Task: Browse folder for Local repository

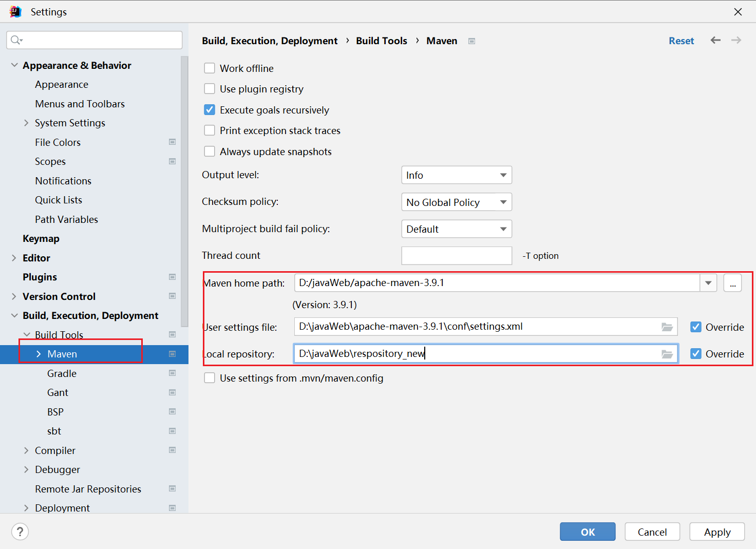Action: [x=667, y=354]
